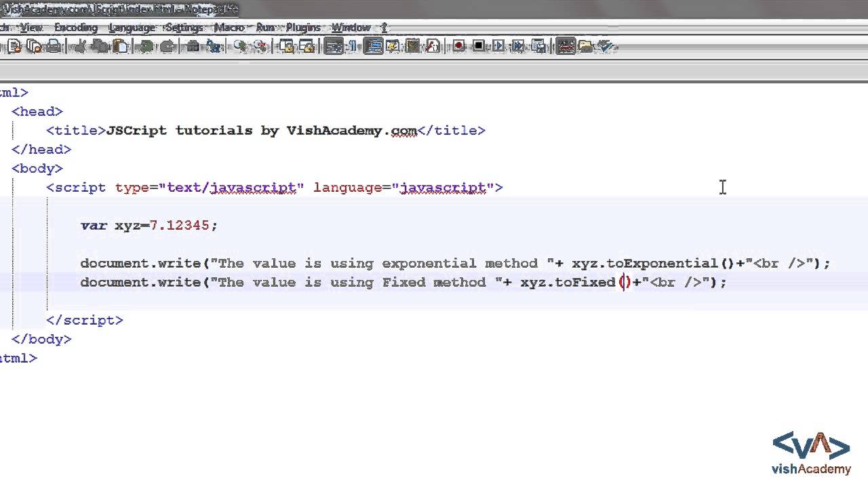Open the Run menu
The height and width of the screenshot is (488, 868).
[265, 27]
